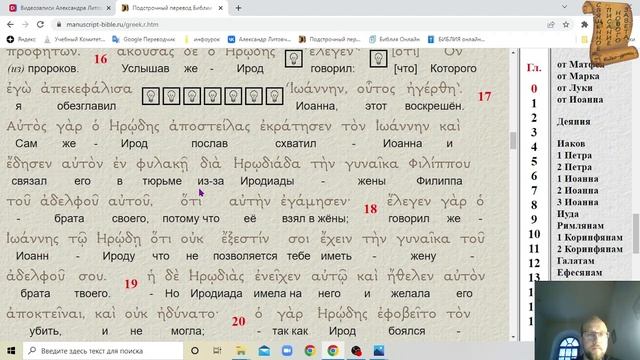Click the address bar URL field

[302, 24]
